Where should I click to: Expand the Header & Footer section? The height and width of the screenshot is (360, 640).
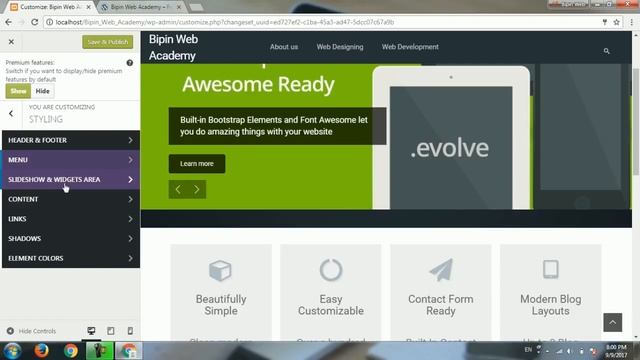71,140
